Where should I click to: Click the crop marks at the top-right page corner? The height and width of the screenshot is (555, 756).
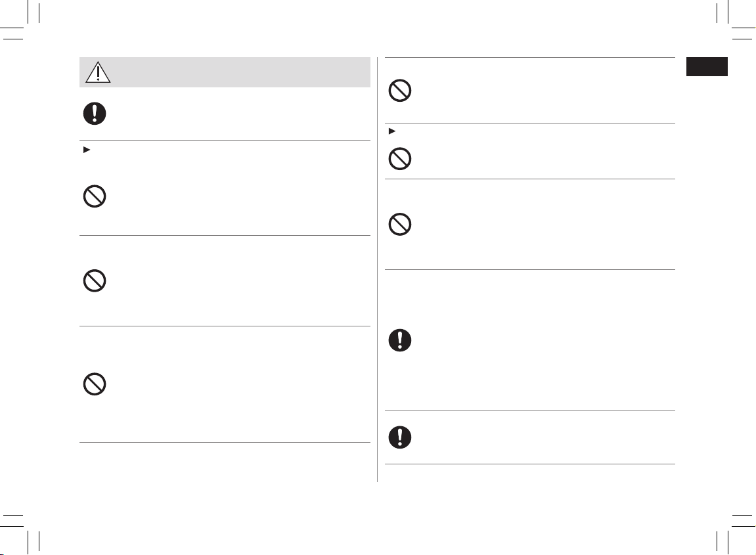pyautogui.click(x=736, y=19)
